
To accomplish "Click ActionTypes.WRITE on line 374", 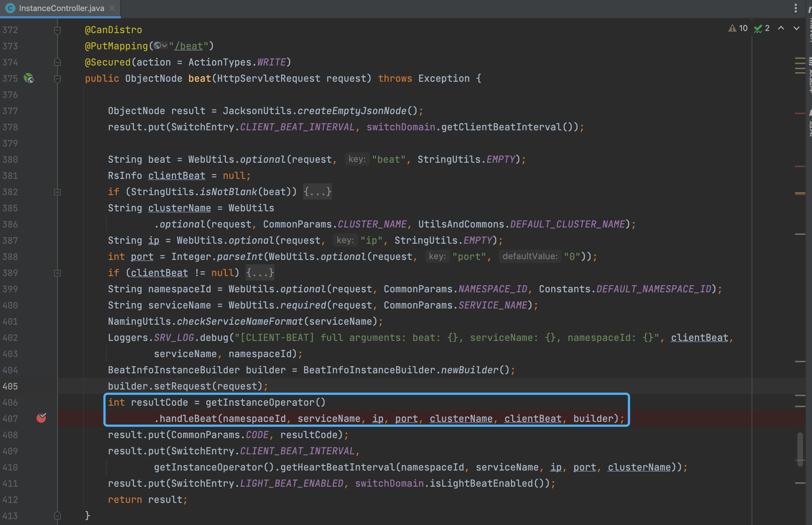I will 237,62.
